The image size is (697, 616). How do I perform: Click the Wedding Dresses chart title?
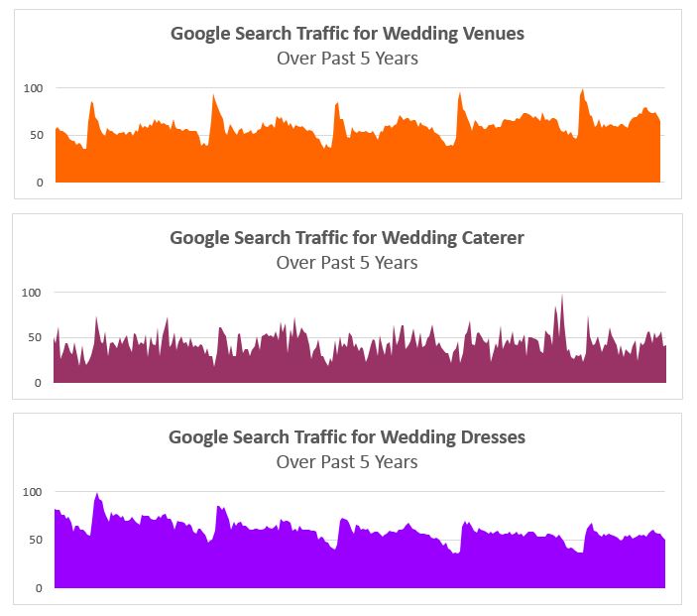347,437
